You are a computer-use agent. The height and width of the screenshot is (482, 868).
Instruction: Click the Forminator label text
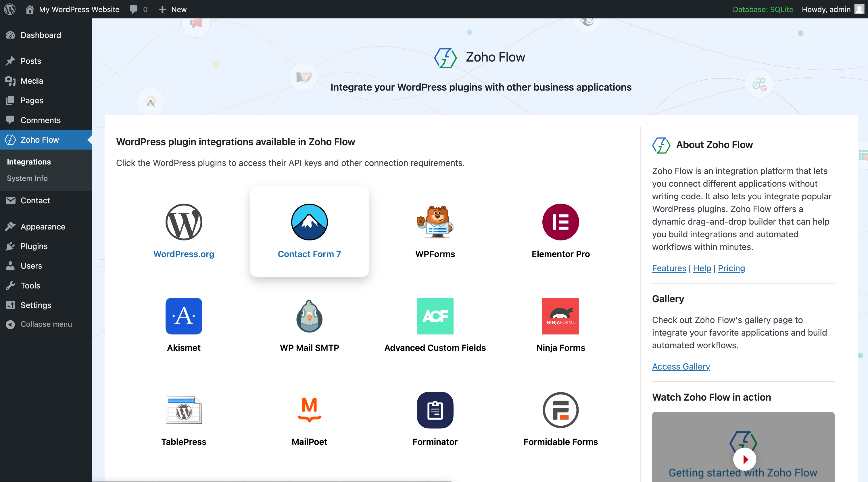click(435, 442)
